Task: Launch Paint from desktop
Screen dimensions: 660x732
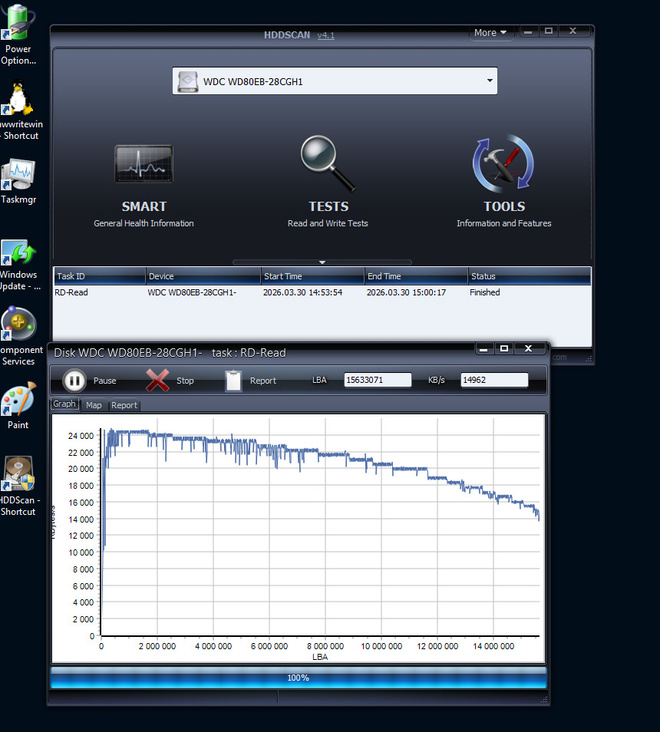Action: pyautogui.click(x=18, y=405)
